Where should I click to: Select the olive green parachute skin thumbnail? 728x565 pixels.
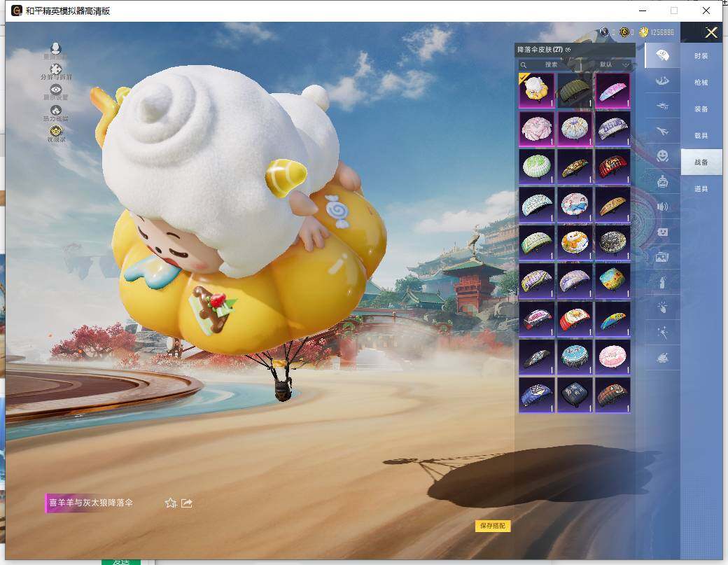[574, 90]
